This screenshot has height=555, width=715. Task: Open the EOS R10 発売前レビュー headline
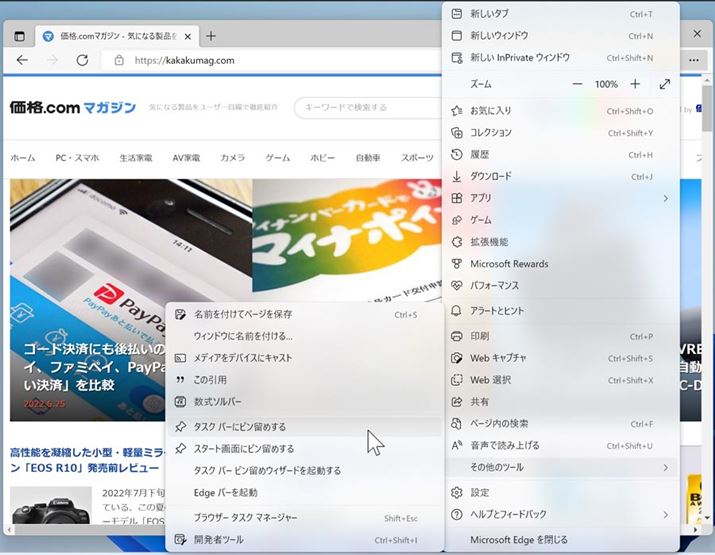(87, 460)
